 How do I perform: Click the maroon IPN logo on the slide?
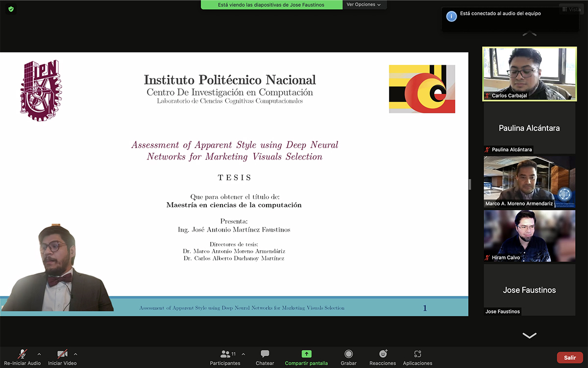pyautogui.click(x=41, y=91)
